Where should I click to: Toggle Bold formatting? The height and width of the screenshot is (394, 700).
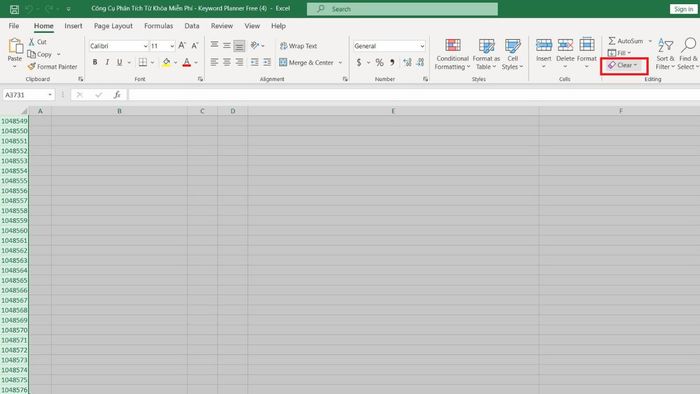point(95,62)
